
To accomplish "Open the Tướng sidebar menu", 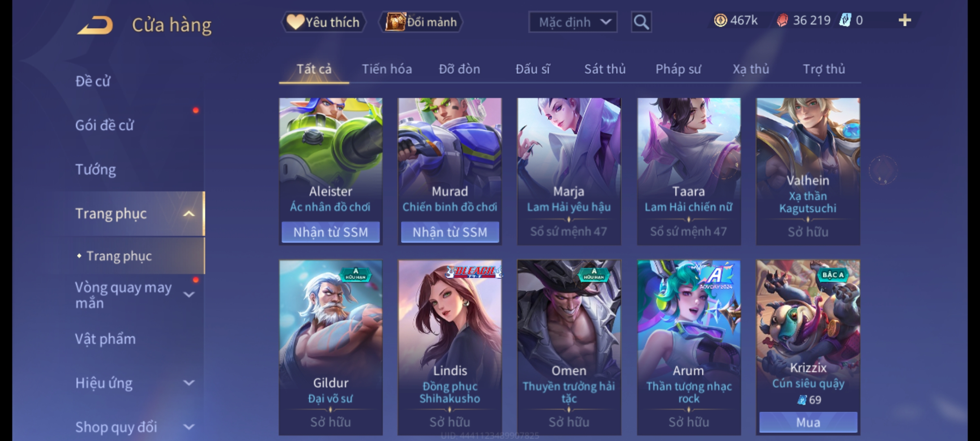I will point(96,169).
